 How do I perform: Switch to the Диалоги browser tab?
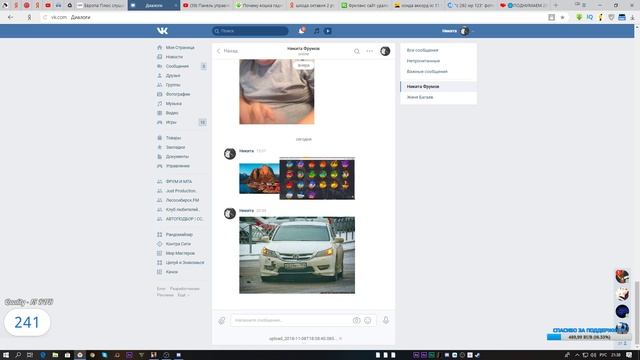(x=153, y=5)
